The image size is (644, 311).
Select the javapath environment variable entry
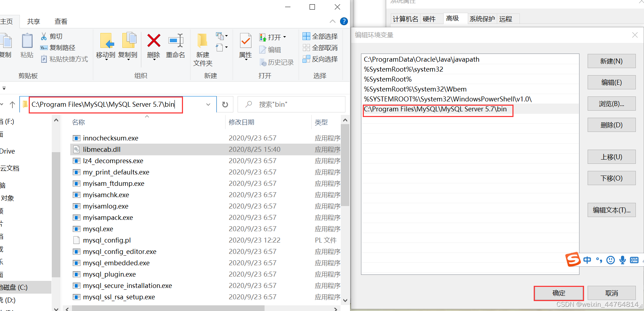pos(470,59)
